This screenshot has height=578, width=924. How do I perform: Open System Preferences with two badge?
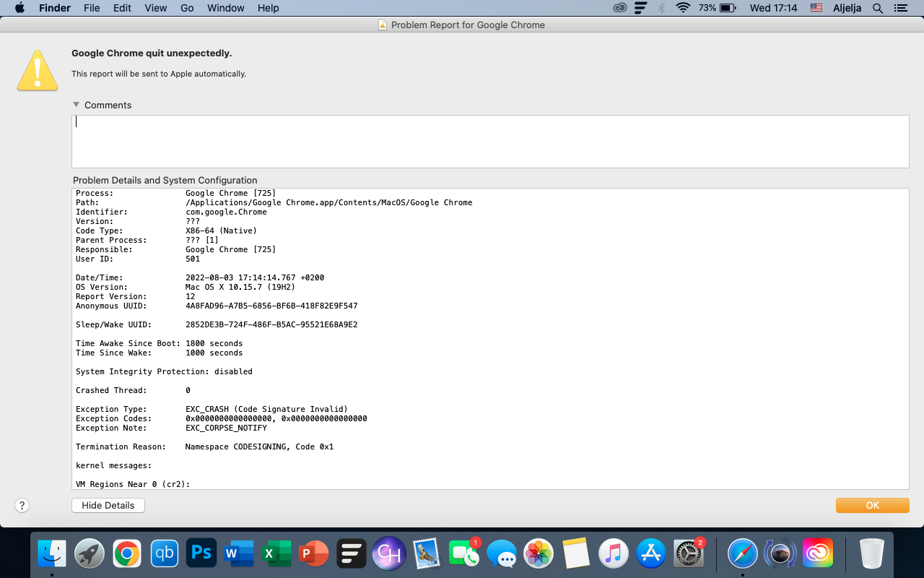coord(689,554)
